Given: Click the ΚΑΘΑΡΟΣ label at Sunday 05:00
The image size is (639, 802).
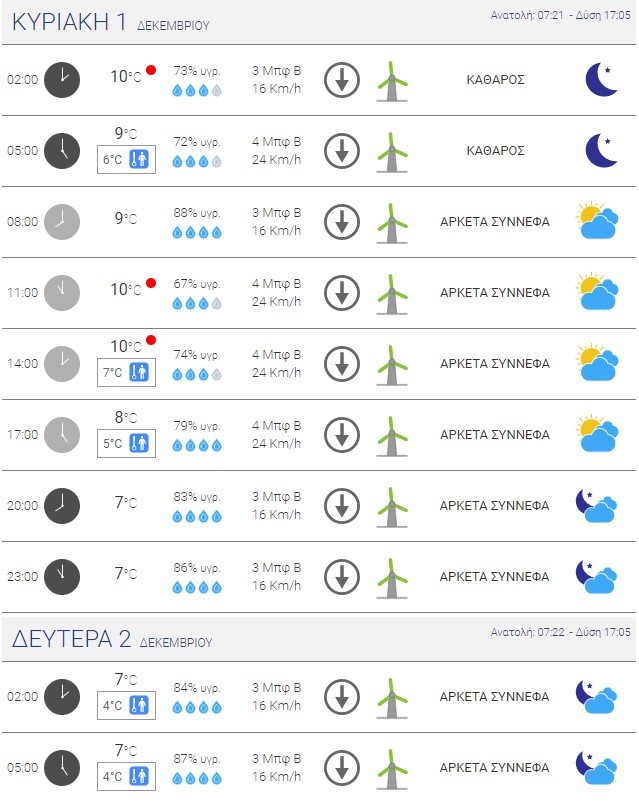Looking at the screenshot, I should pyautogui.click(x=496, y=151).
